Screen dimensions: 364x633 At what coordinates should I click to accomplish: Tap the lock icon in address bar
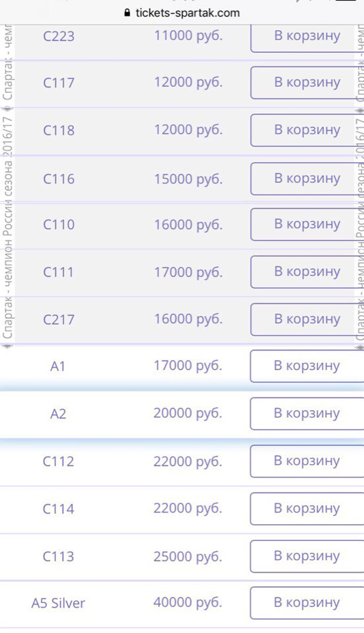pyautogui.click(x=127, y=12)
